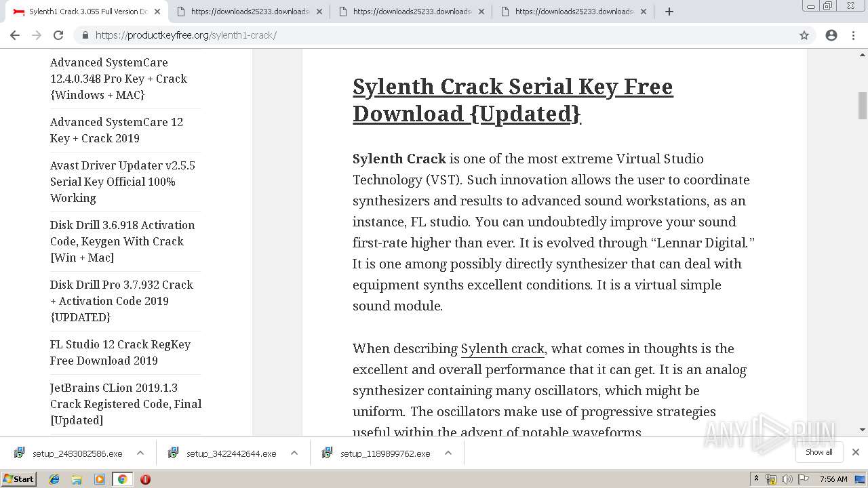868x488 pixels.
Task: Follow the inline Sylenth crack link
Action: click(502, 348)
